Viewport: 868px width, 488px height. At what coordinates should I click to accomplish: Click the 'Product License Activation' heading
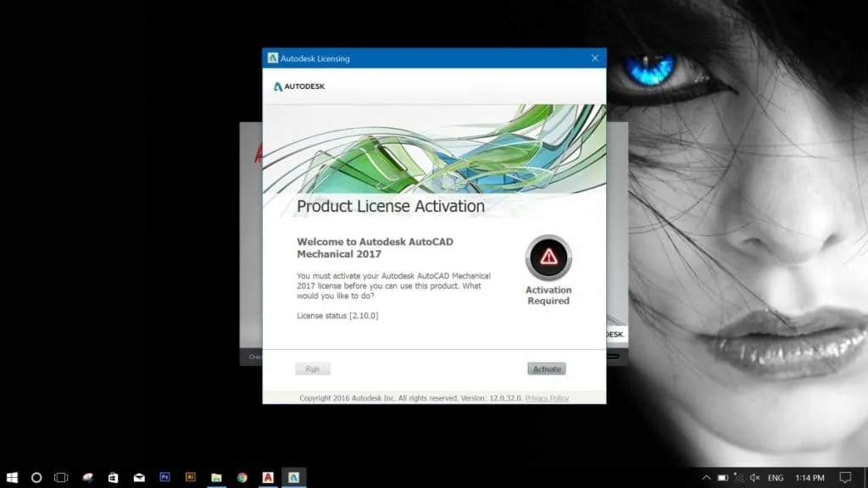coord(391,207)
